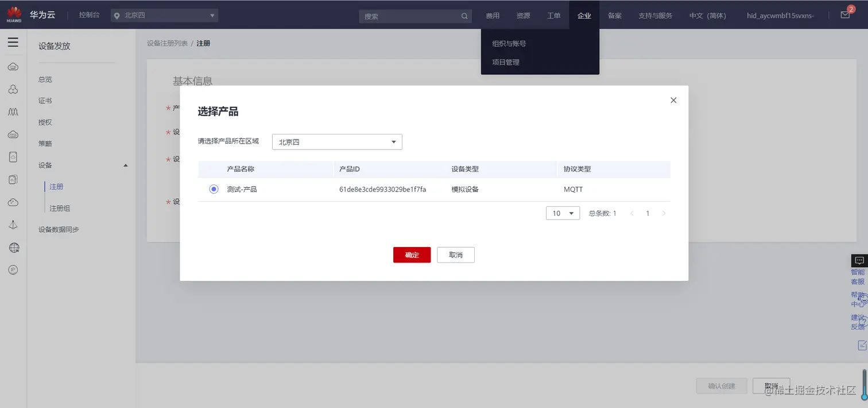Click the 企业 menu tab
Image resolution: width=868 pixels, height=408 pixels.
[584, 16]
